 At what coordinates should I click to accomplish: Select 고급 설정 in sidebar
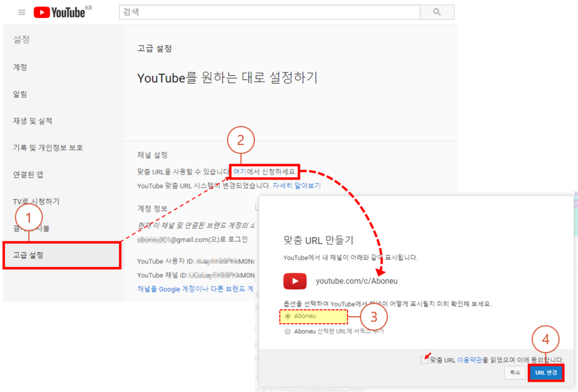62,255
